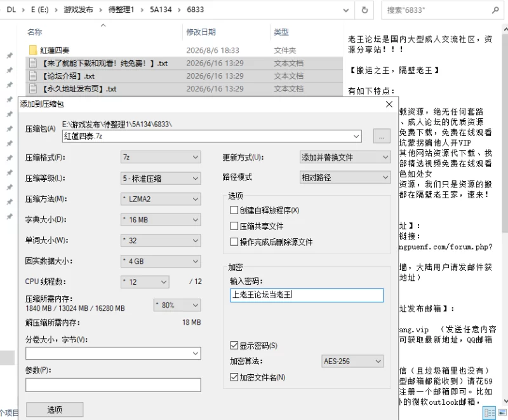This screenshot has height=420, width=508.
Task: Enable 操作完成后删除源文件 checkbox
Action: click(234, 241)
